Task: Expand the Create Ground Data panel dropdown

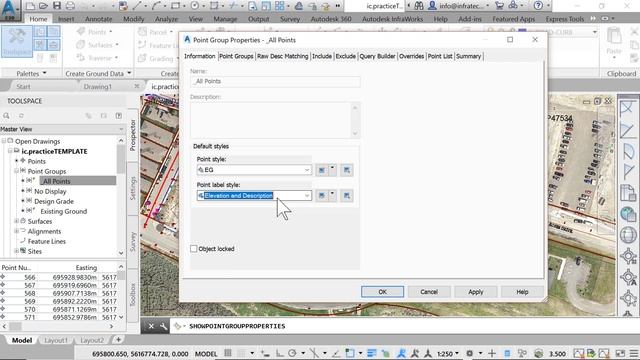Action: 98,73
